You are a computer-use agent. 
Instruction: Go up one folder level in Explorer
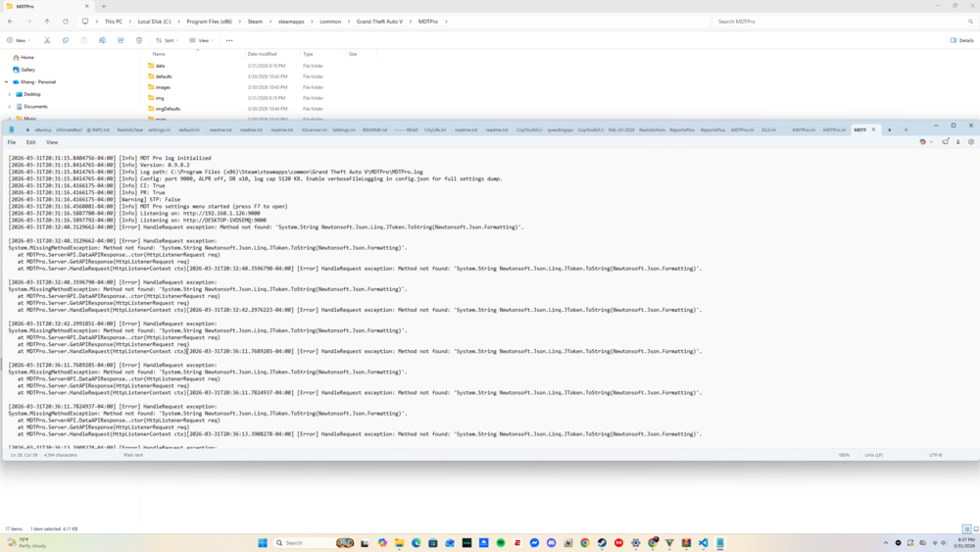point(47,22)
